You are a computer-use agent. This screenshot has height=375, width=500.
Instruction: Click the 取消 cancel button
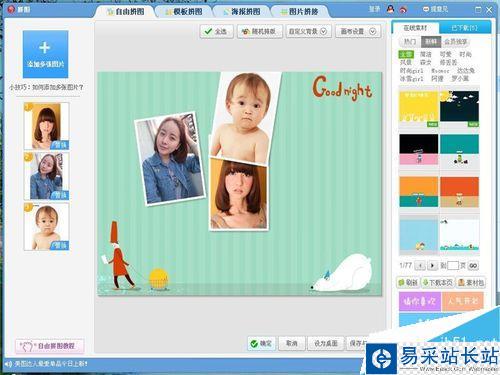(x=291, y=343)
